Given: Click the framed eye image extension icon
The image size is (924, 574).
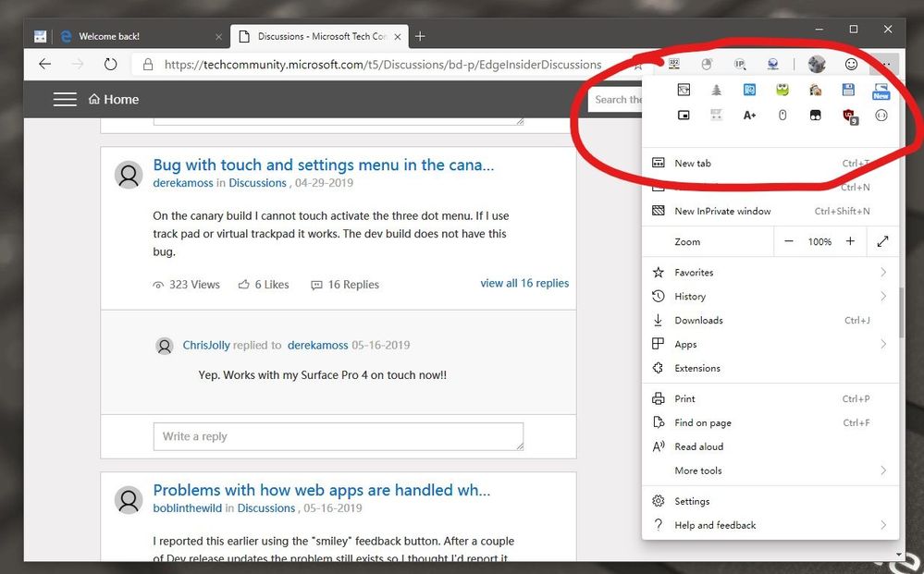Looking at the screenshot, I should (x=684, y=90).
